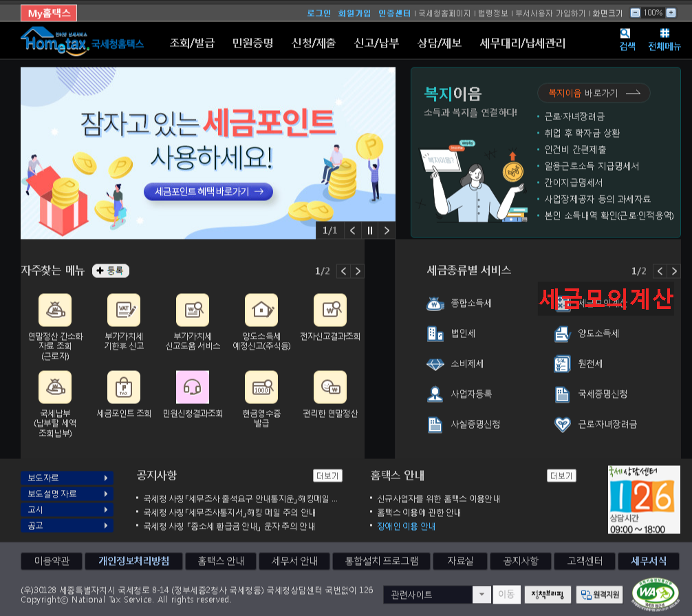Click the WA web accessibility badge
This screenshot has height=616, width=692.
[656, 595]
